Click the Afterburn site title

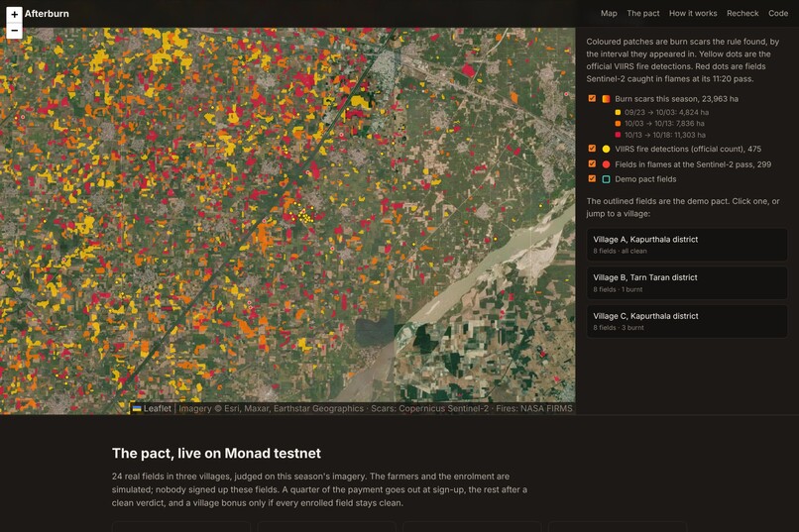tap(47, 14)
